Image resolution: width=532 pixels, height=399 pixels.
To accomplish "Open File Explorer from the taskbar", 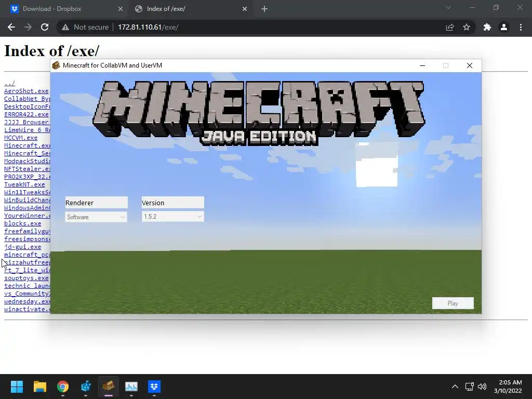I will coord(39,387).
